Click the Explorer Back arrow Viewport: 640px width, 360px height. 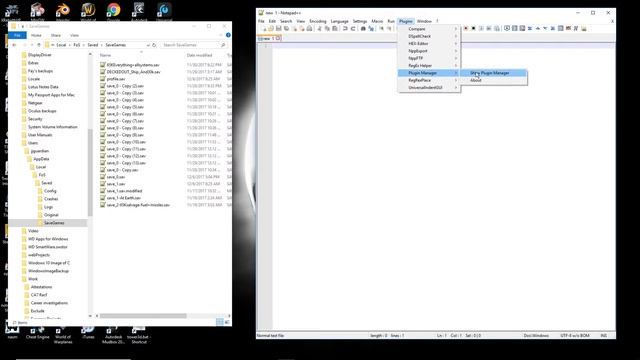14,45
